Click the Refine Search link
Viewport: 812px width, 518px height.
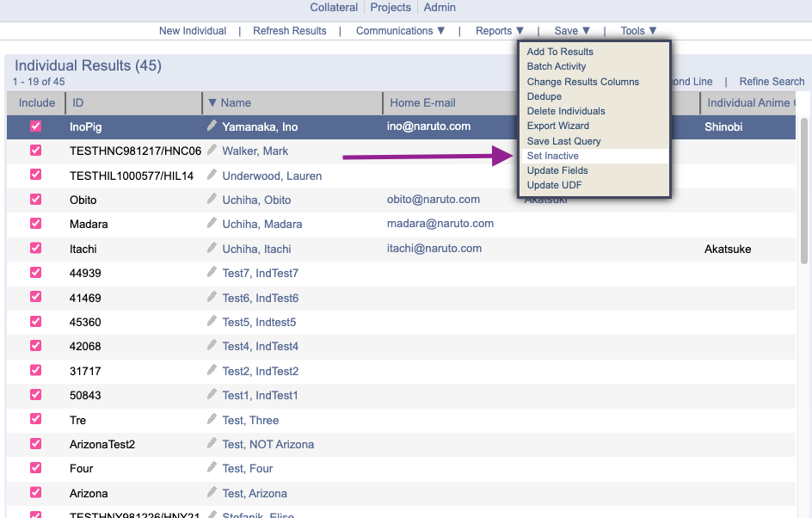click(x=772, y=82)
